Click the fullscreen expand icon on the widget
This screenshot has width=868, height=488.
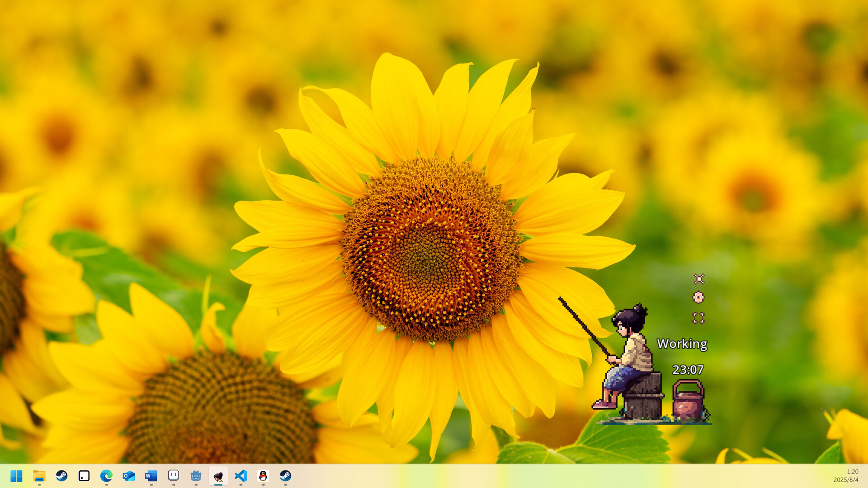click(698, 317)
